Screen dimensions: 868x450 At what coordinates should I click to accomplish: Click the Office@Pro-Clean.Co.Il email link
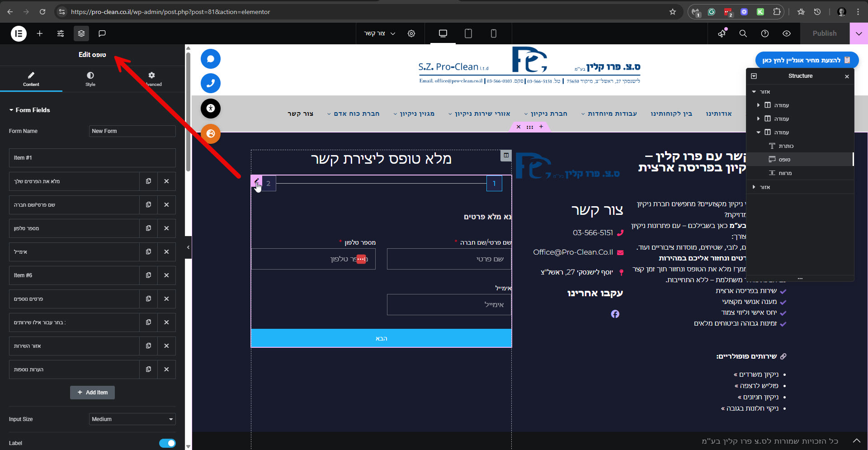point(573,252)
